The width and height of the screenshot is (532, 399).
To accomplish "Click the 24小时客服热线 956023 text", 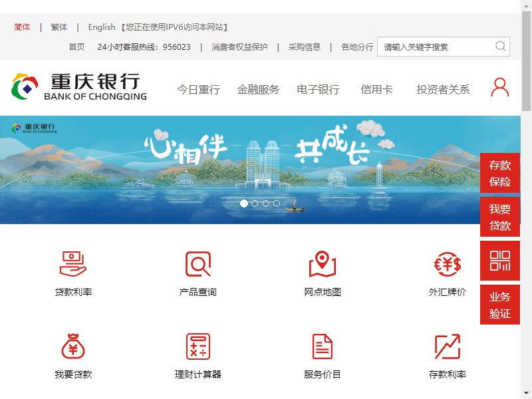I will (144, 47).
